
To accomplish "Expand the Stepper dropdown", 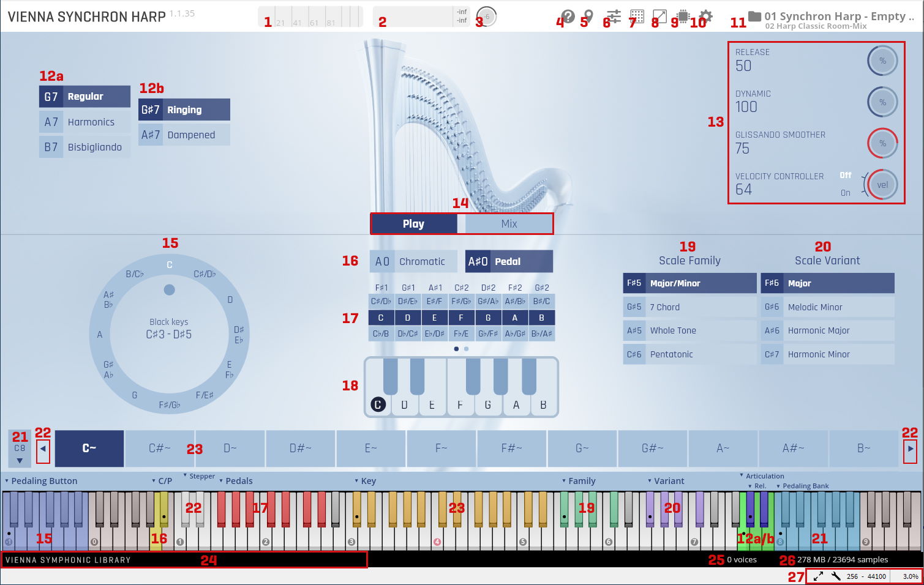I will 199,476.
